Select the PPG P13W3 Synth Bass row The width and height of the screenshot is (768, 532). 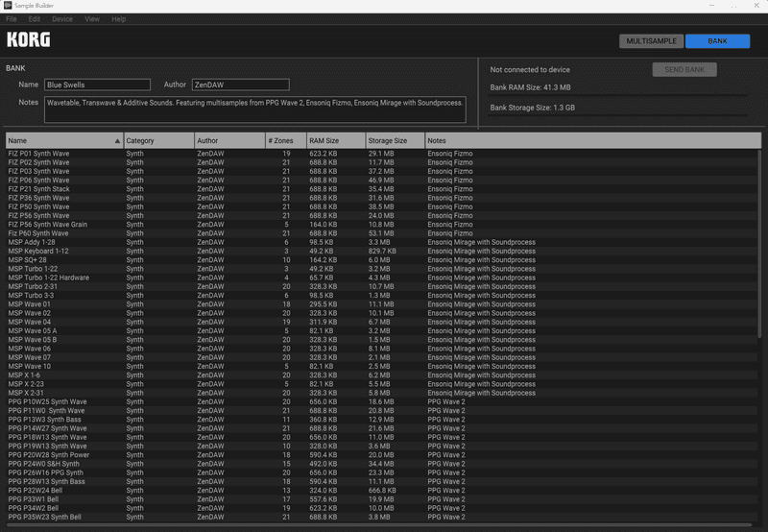[381, 420]
